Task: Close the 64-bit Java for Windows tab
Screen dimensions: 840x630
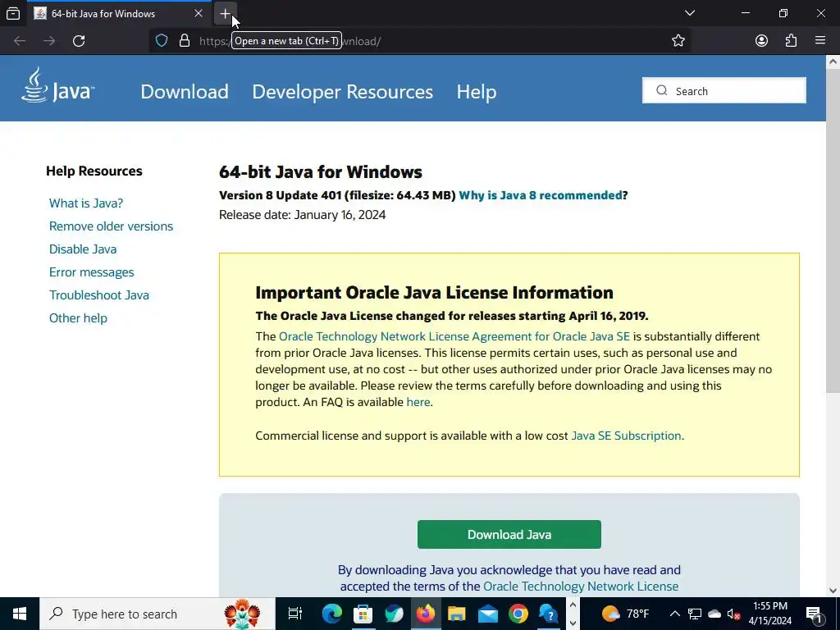Action: click(x=199, y=13)
